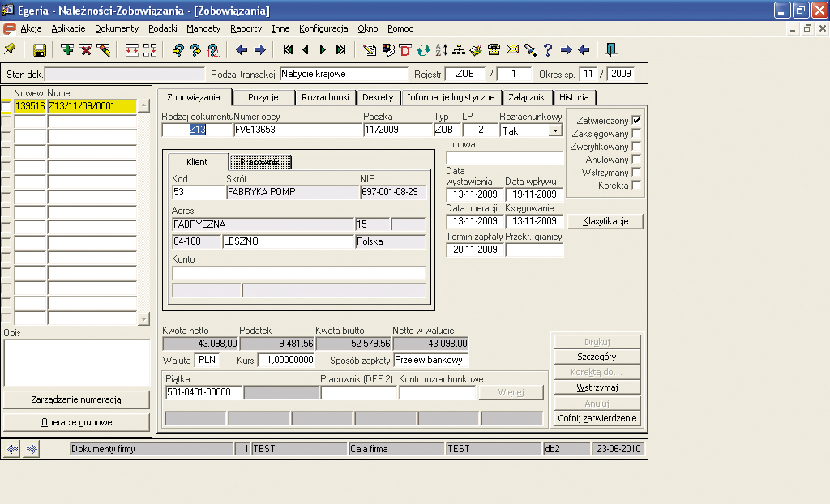Screen dimensions: 830x504
Task: Go to the previous record
Action: (x=306, y=49)
